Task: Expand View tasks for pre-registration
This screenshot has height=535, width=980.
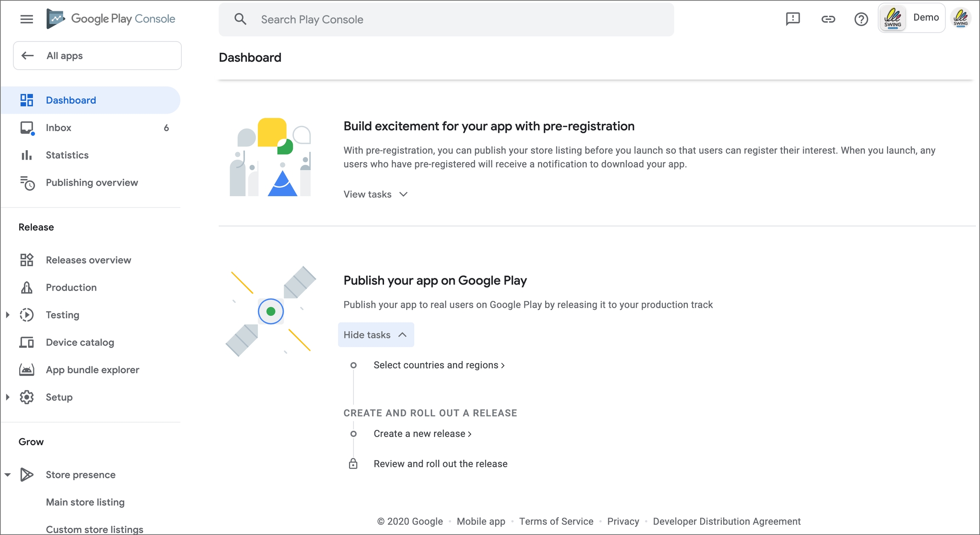Action: click(376, 194)
